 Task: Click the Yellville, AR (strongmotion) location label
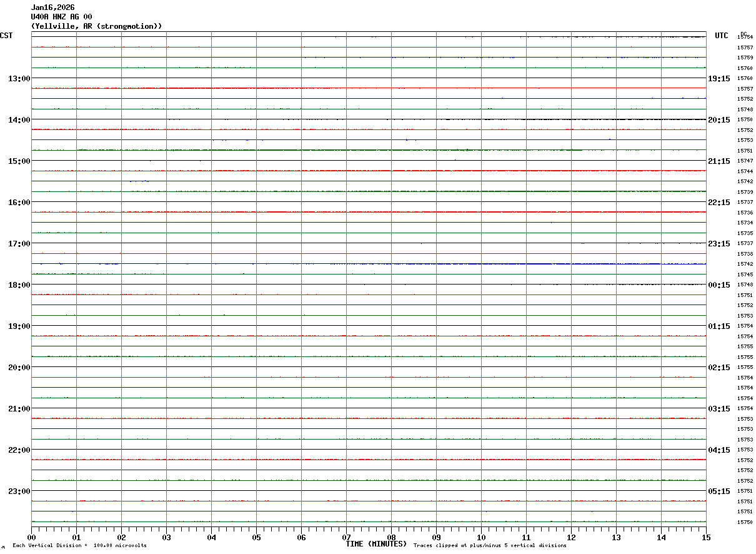click(97, 26)
